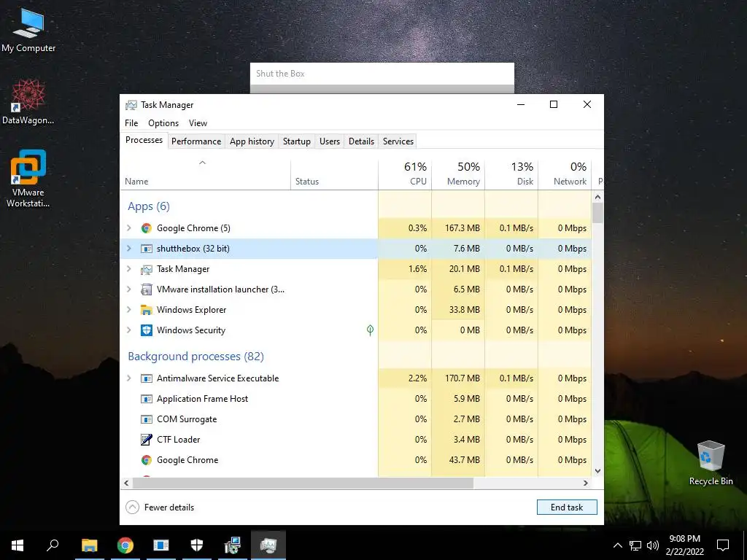The image size is (747, 560).
Task: Switch to the Performance tab
Action: (196, 141)
